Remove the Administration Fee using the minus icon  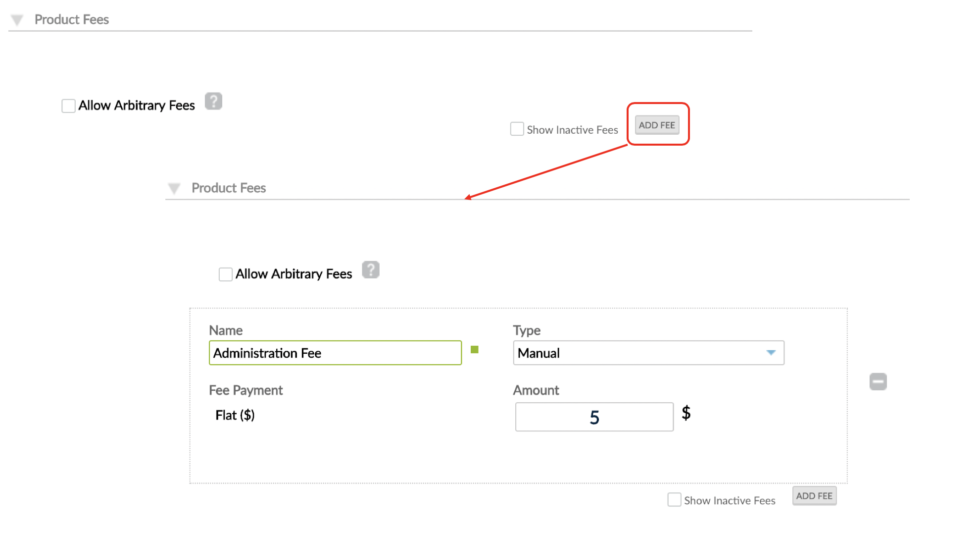(x=878, y=381)
